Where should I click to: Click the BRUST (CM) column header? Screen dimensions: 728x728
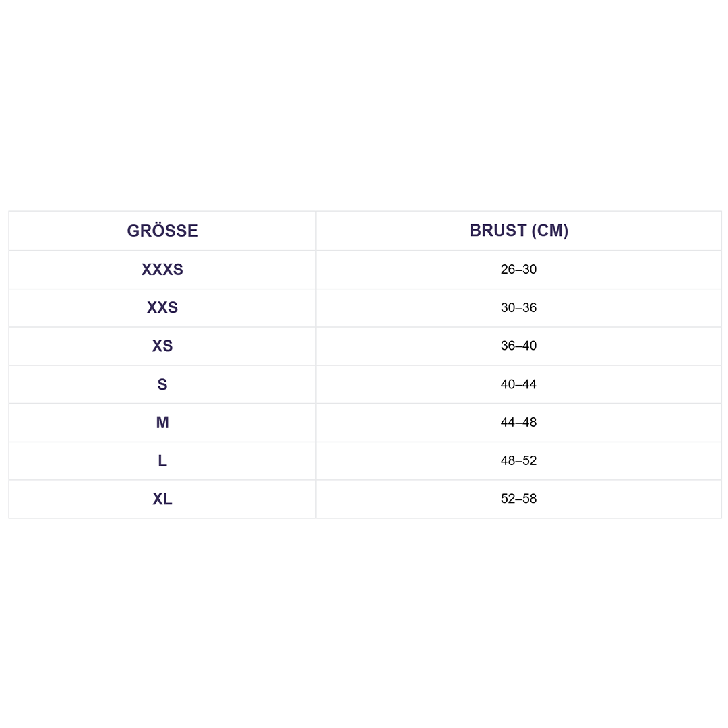tap(518, 231)
